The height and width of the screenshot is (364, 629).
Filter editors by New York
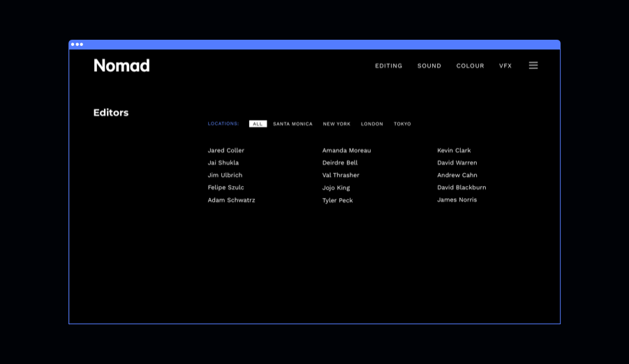[x=336, y=124]
